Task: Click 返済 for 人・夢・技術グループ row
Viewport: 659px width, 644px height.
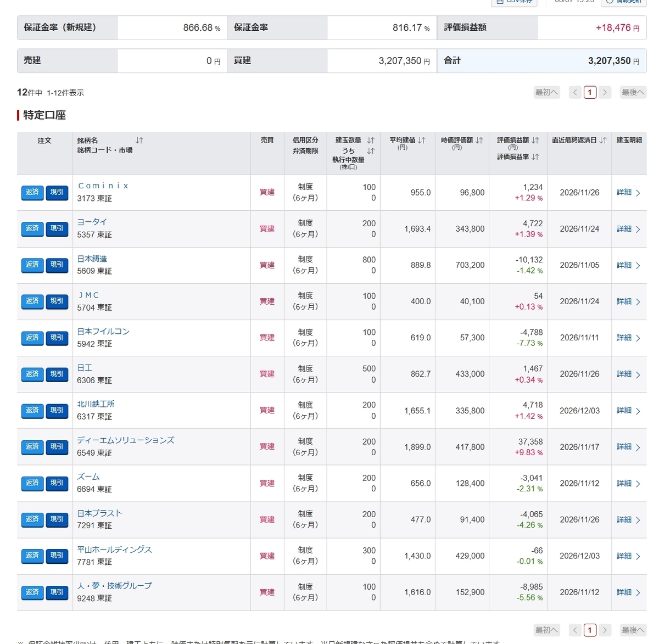Action: click(32, 592)
